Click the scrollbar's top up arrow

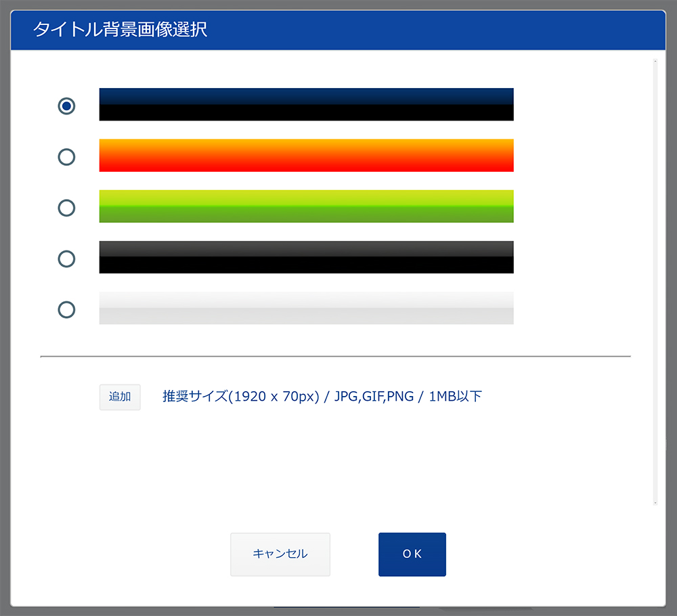tap(655, 62)
